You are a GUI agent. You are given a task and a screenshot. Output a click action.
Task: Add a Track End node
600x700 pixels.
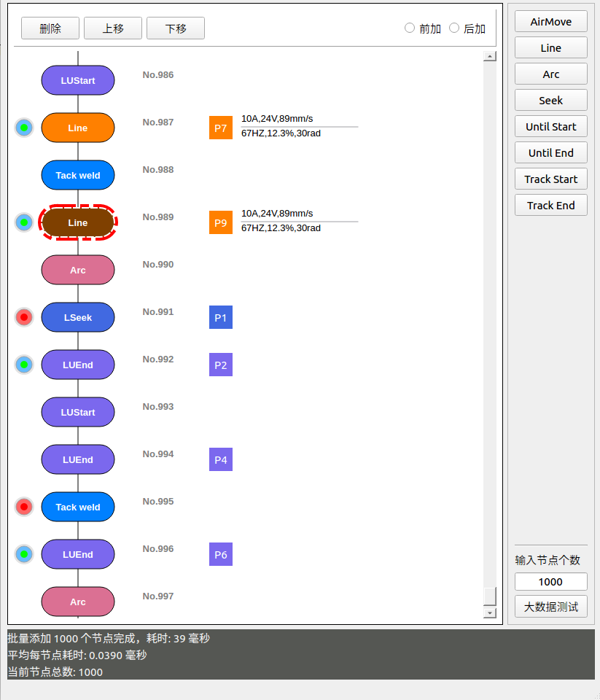tap(550, 206)
